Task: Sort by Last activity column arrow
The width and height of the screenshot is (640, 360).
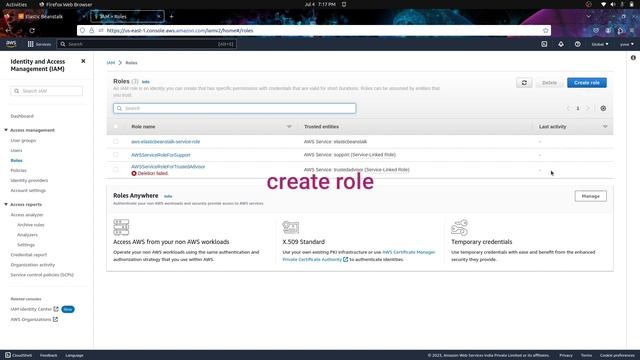Action: [605, 127]
